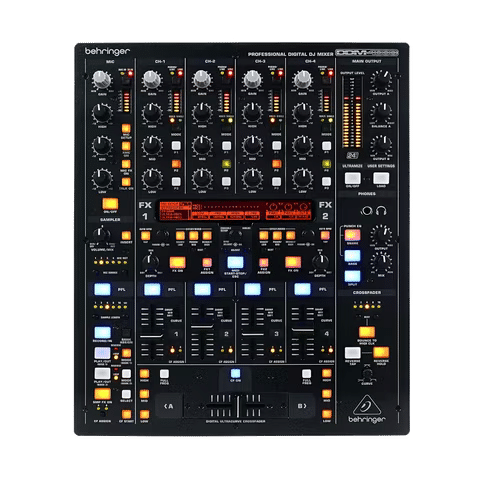480x480 pixels.
Task: Click the Phones Mix knob
Action: pyautogui.click(x=381, y=262)
